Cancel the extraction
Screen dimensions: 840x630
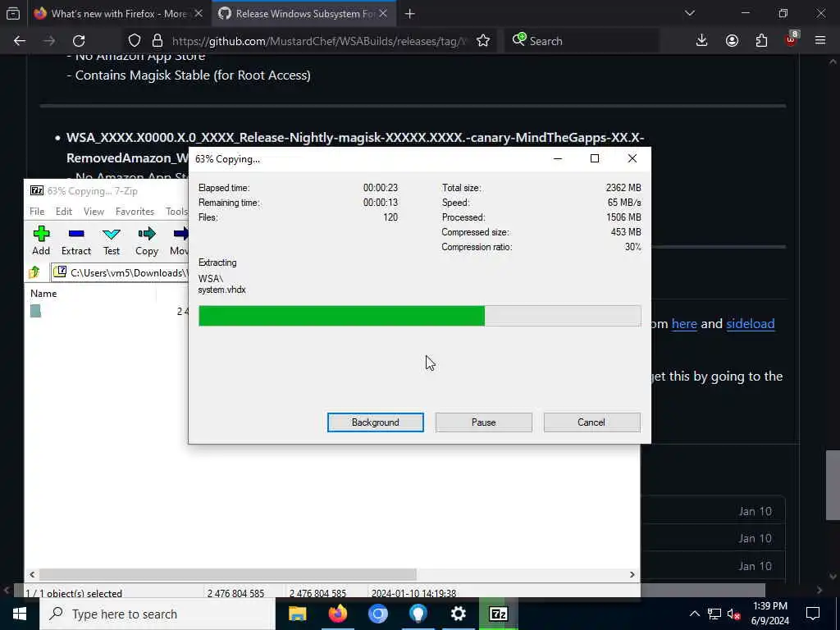pos(591,422)
